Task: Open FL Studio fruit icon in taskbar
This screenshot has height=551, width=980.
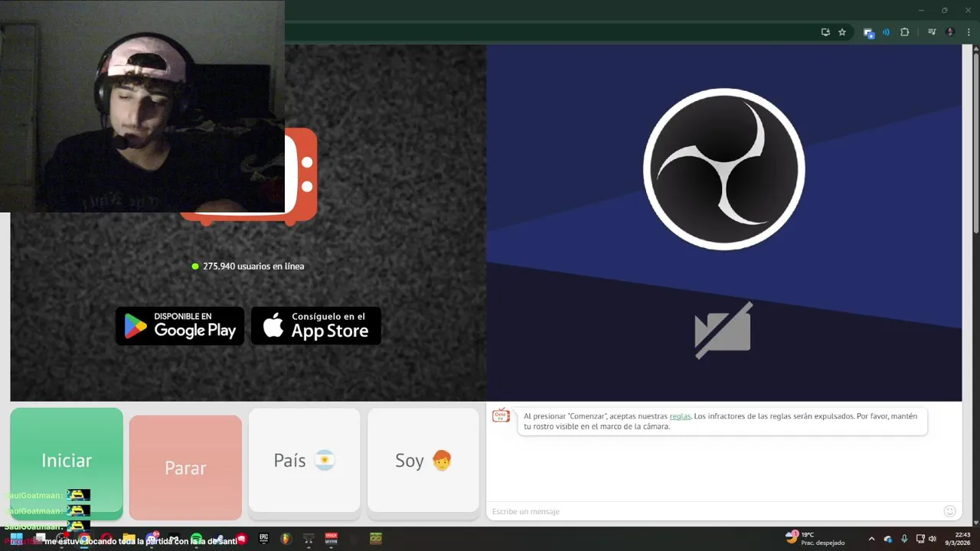Action: click(286, 539)
